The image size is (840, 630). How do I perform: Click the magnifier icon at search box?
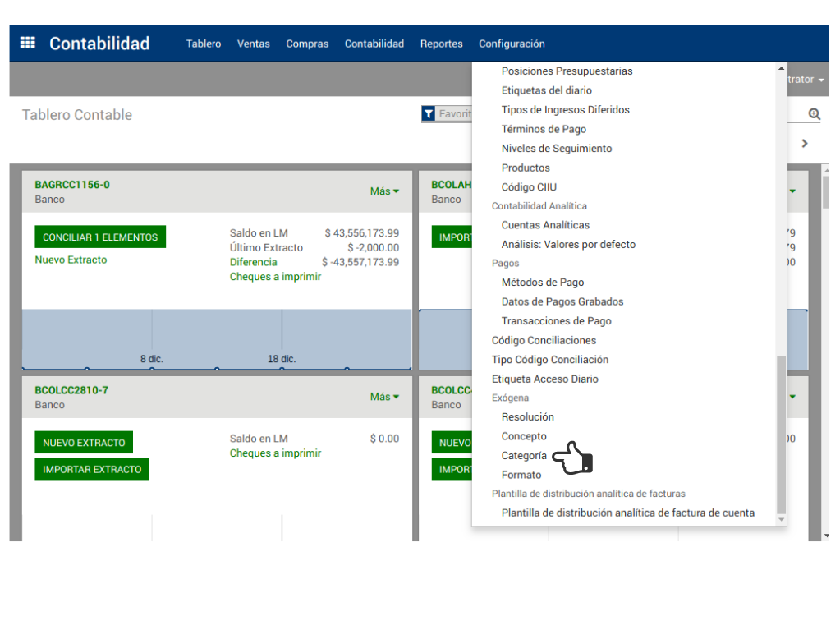(x=814, y=114)
